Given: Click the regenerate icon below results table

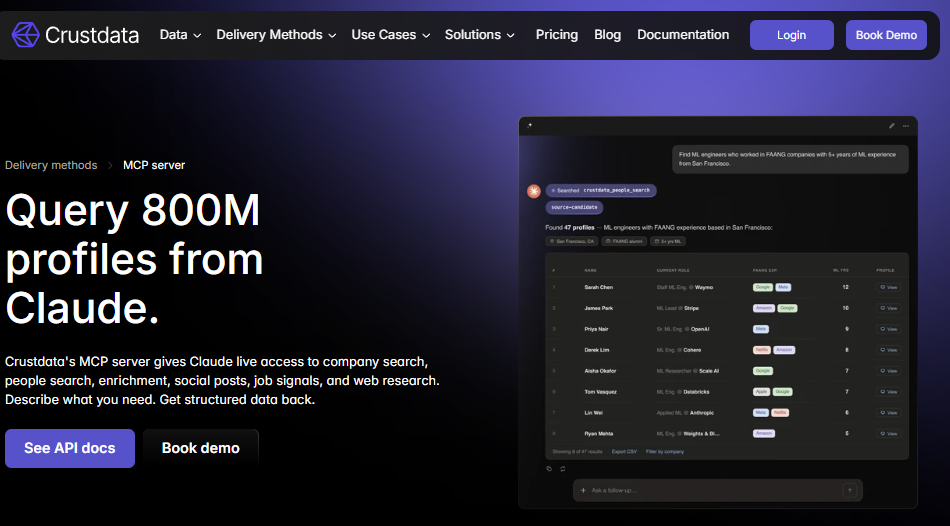Looking at the screenshot, I should coord(563,468).
